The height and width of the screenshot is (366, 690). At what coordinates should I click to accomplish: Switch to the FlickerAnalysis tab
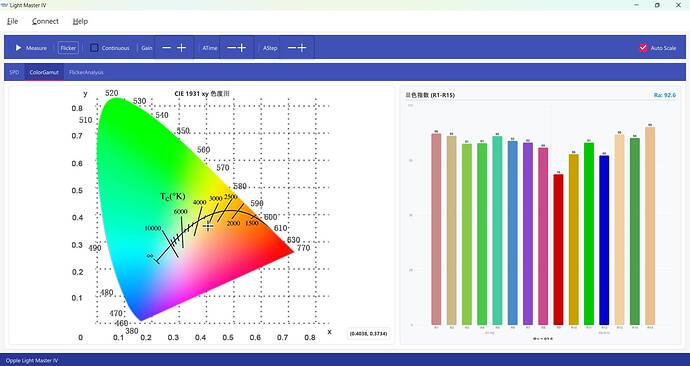86,72
